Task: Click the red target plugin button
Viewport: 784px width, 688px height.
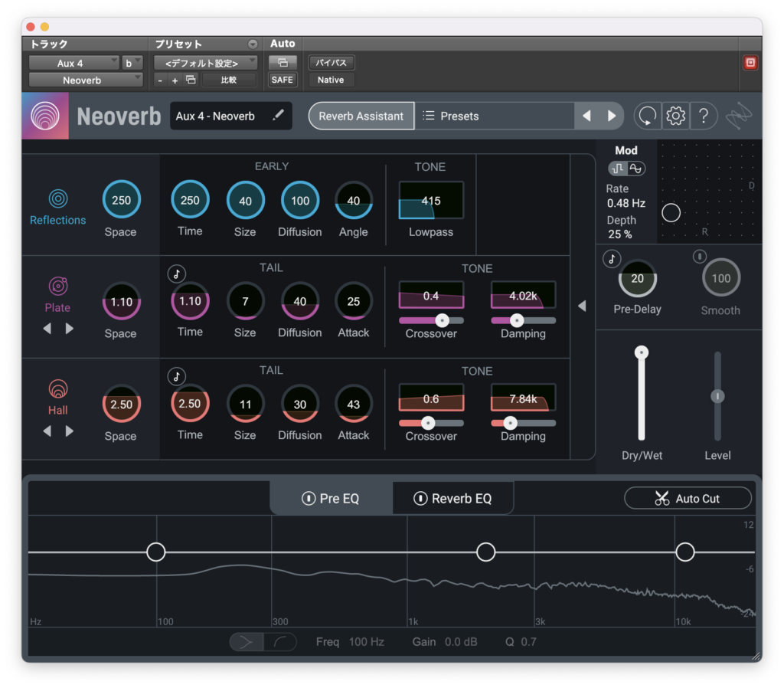Action: point(750,63)
